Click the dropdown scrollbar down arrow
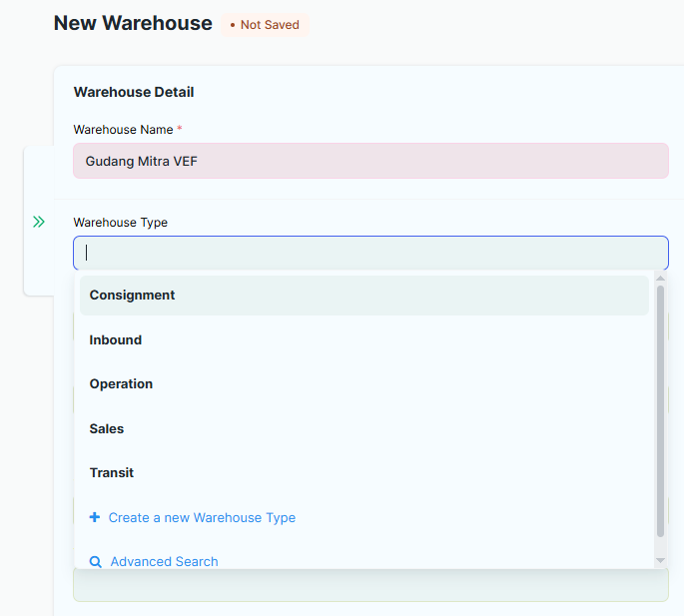The height and width of the screenshot is (616, 684). click(660, 561)
